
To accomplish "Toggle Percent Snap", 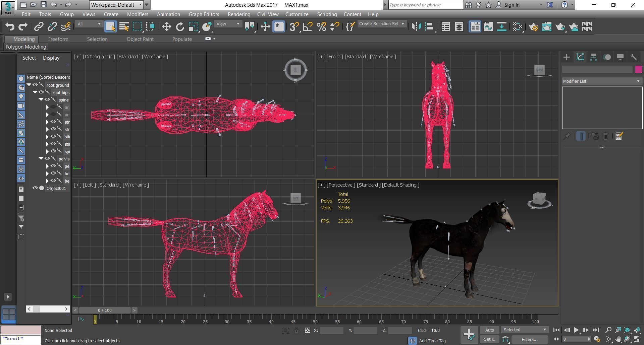I will [321, 27].
